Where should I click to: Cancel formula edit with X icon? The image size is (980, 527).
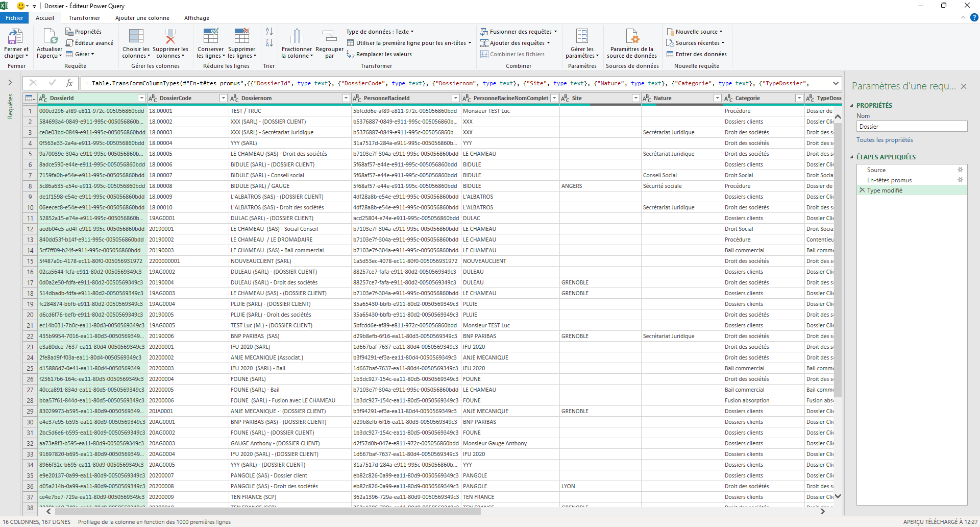click(x=33, y=83)
